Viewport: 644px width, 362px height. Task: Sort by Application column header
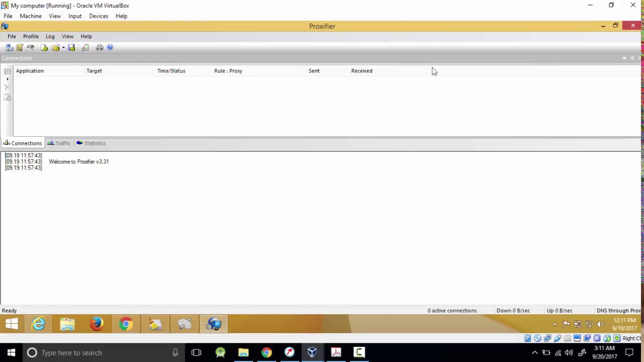pos(30,71)
